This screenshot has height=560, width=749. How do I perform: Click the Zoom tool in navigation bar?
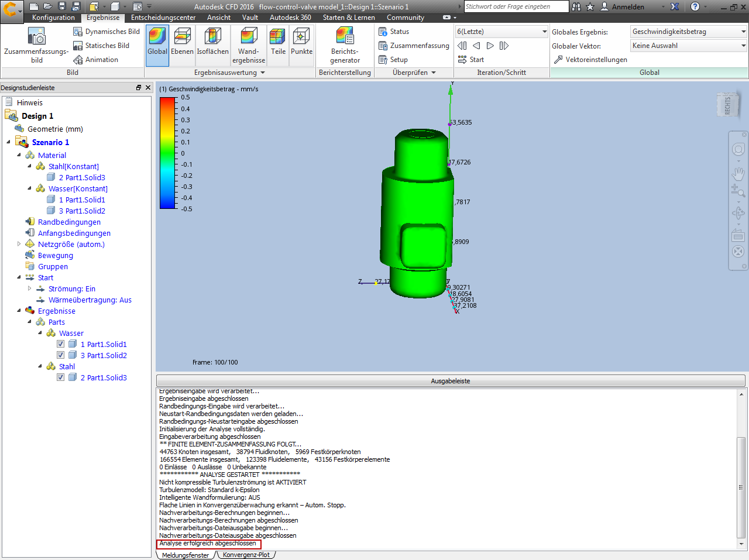(738, 191)
